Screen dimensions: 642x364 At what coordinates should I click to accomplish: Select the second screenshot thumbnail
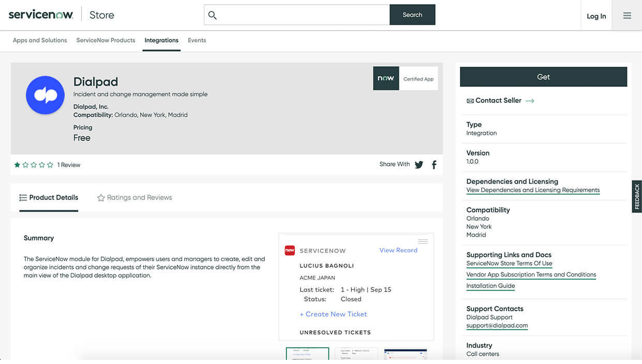pyautogui.click(x=356, y=354)
